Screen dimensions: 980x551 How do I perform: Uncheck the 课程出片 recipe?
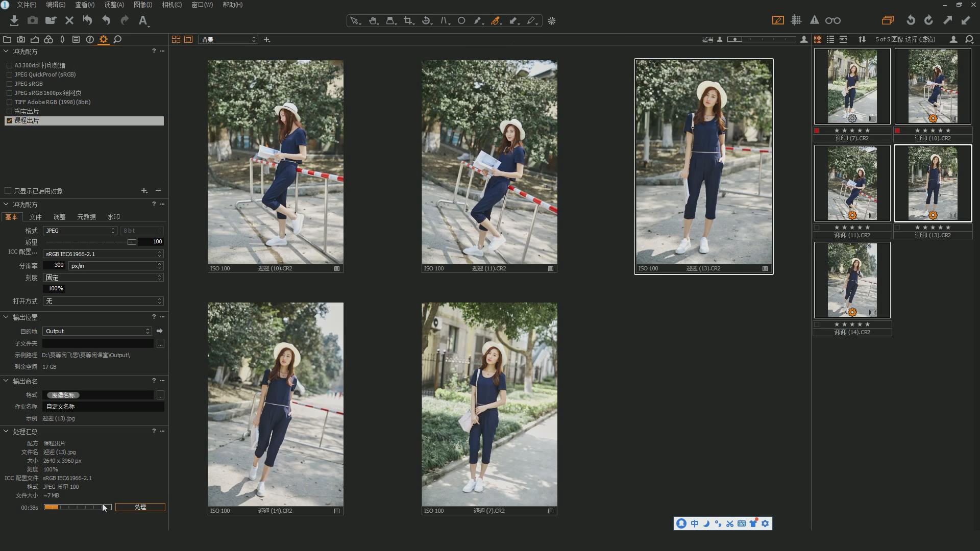click(x=9, y=121)
